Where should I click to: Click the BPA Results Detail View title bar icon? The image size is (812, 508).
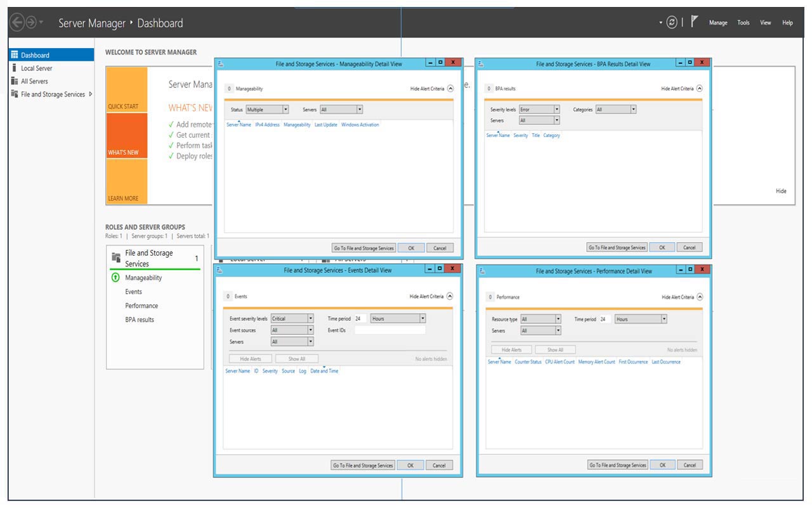481,64
